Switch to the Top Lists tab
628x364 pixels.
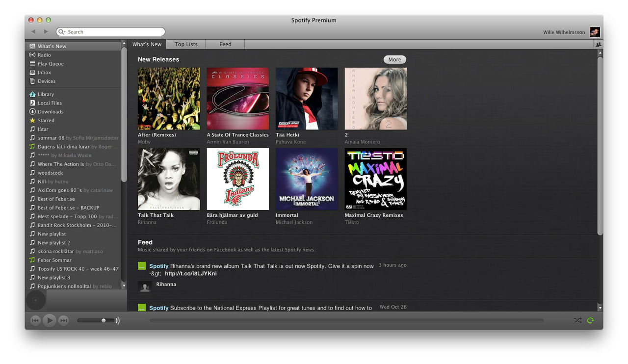tap(186, 44)
